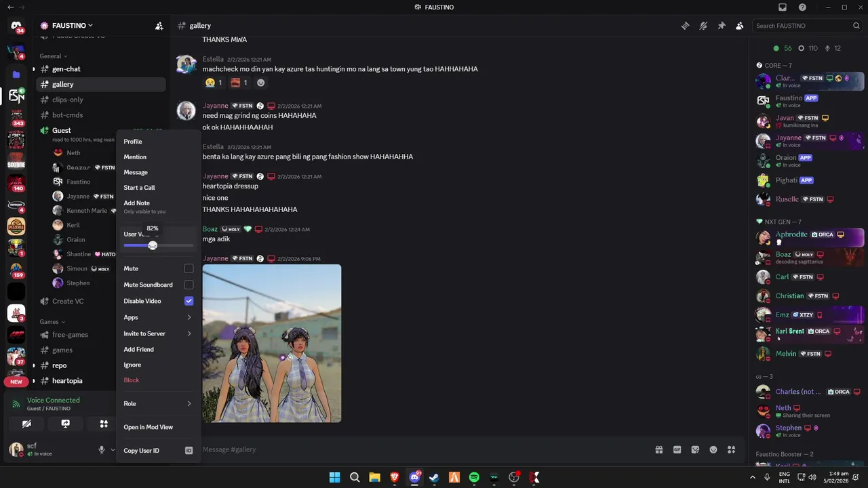Open the GIF picker
868x488 pixels.
pos(677,449)
